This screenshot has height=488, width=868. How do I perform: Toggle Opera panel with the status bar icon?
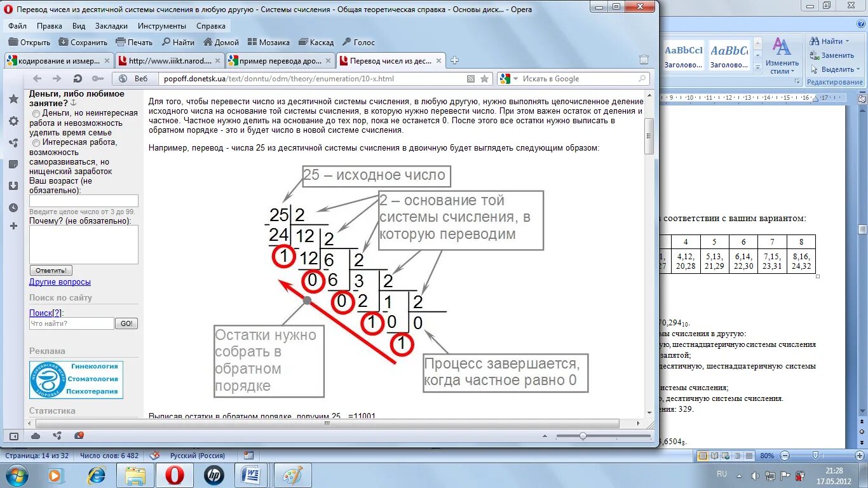click(x=13, y=436)
